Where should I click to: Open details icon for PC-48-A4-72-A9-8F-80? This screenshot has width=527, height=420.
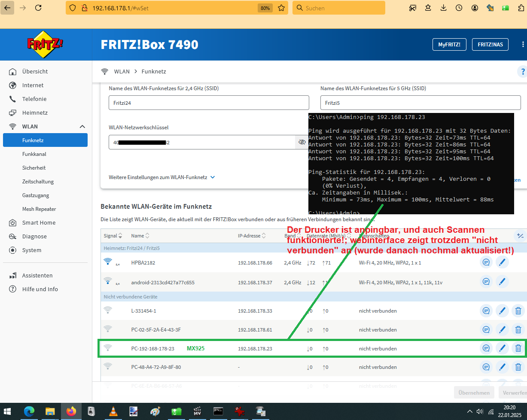pos(486,367)
